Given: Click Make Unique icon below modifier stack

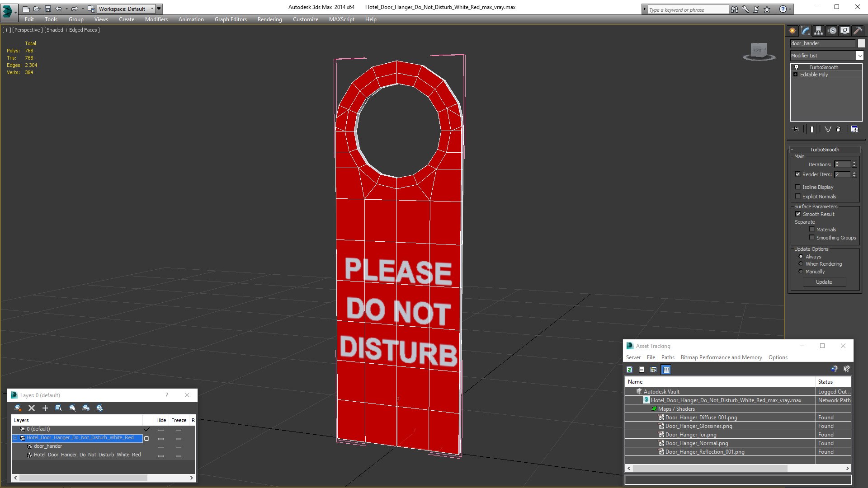Looking at the screenshot, I should coord(828,129).
